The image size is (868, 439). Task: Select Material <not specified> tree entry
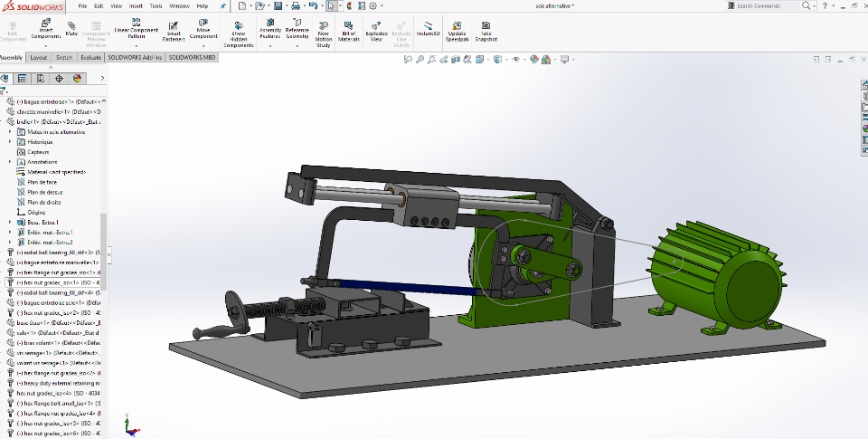pyautogui.click(x=55, y=172)
